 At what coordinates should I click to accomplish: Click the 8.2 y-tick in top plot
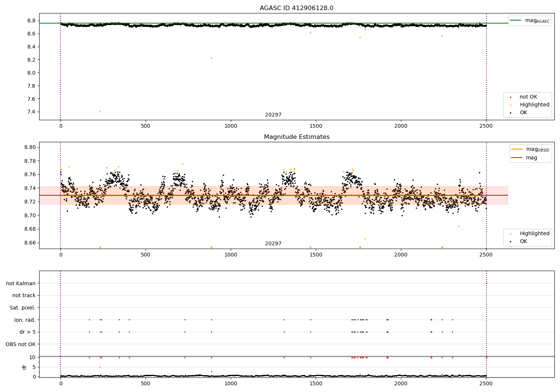coord(31,60)
